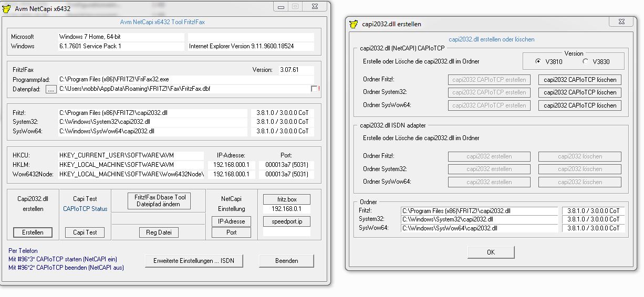The height and width of the screenshot is (297, 644).
Task: Choose the fritz.box preset button
Action: tap(287, 199)
